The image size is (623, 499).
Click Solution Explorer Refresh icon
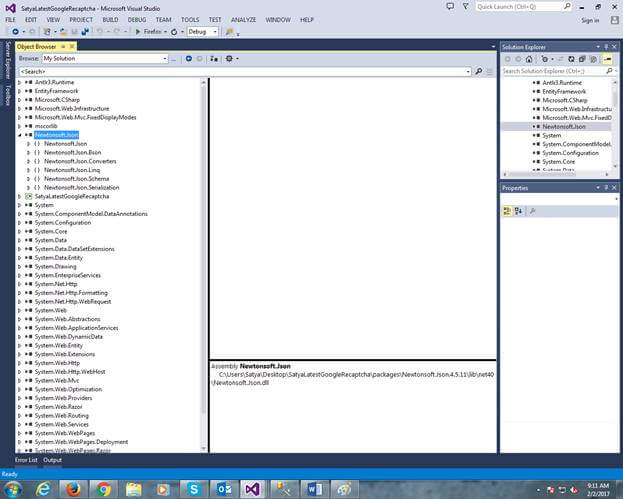[x=571, y=59]
